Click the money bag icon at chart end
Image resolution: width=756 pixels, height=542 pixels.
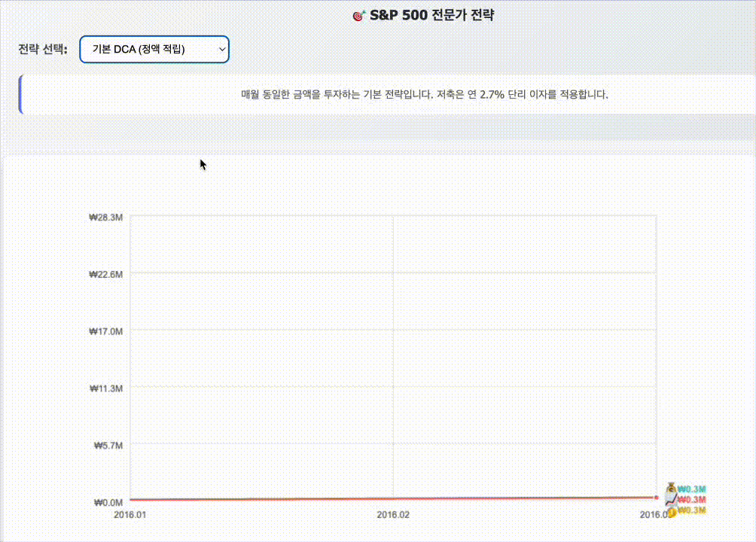(x=671, y=488)
